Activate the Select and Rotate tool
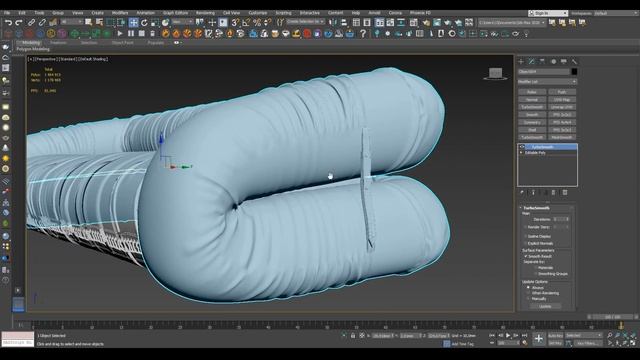The height and width of the screenshot is (360, 640). [x=144, y=22]
